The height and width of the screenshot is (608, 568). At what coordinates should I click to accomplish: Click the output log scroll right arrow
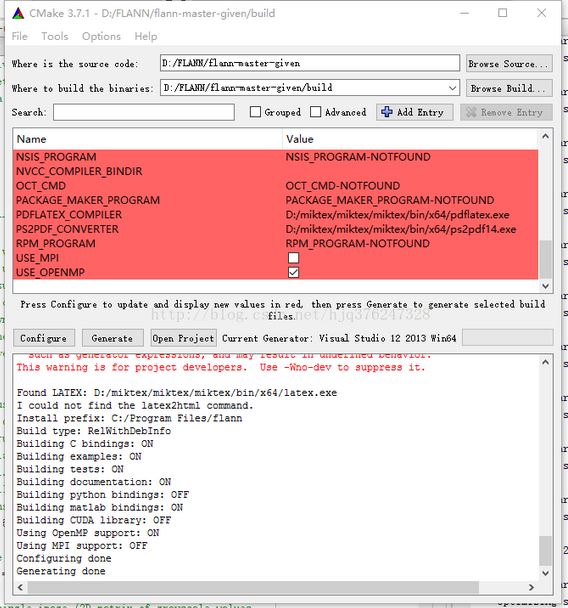click(531, 587)
